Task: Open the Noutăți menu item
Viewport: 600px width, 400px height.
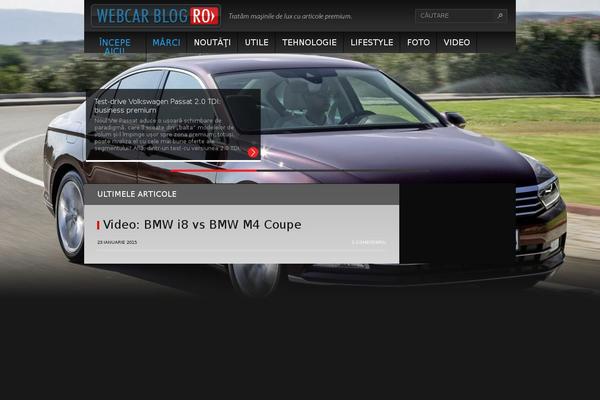Action: [x=212, y=42]
